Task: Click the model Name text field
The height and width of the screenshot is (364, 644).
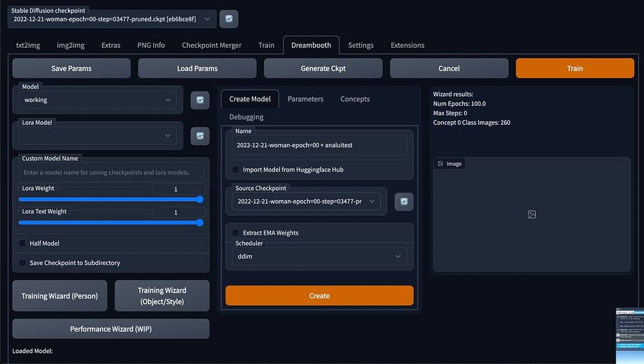Action: [x=319, y=145]
